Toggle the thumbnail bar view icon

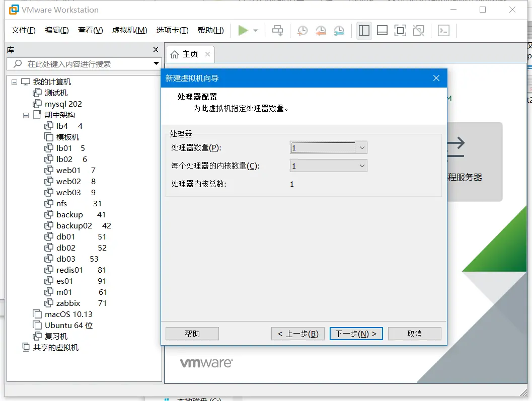[x=382, y=31]
